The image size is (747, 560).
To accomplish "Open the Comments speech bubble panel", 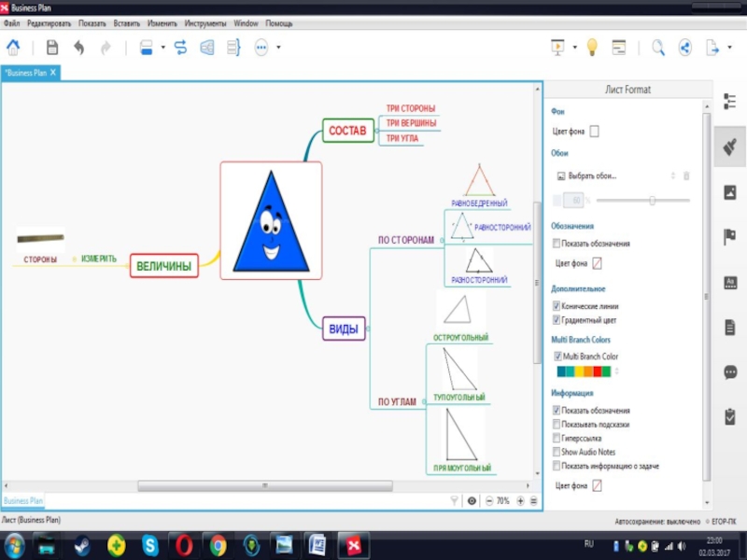I will [730, 371].
